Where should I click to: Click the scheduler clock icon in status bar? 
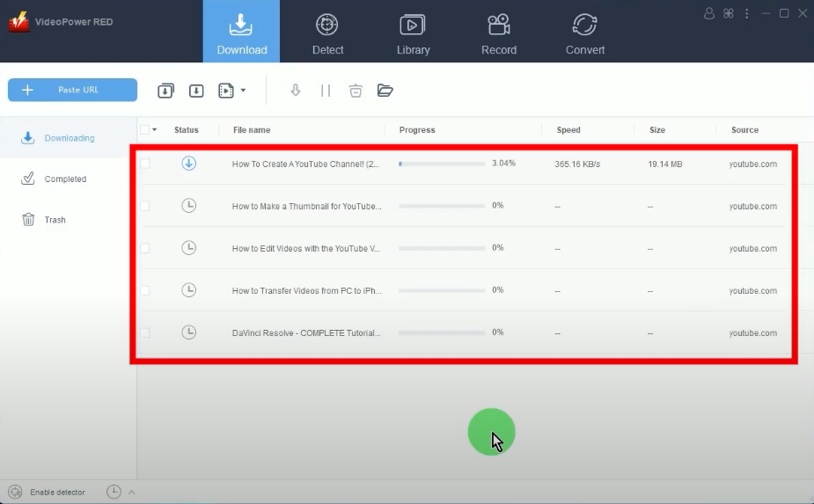[x=114, y=492]
